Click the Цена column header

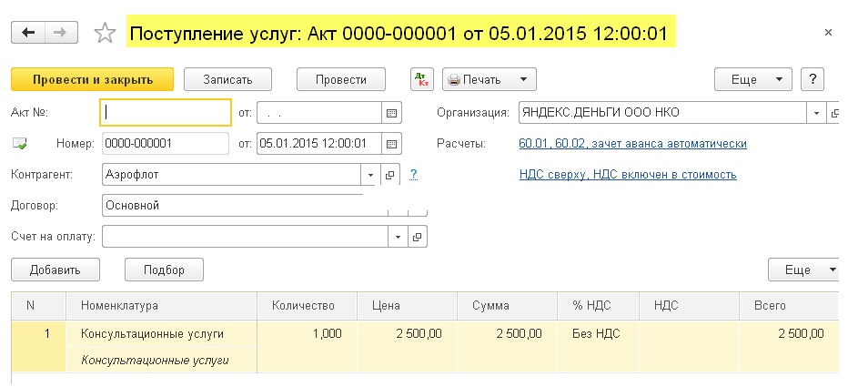(x=407, y=306)
